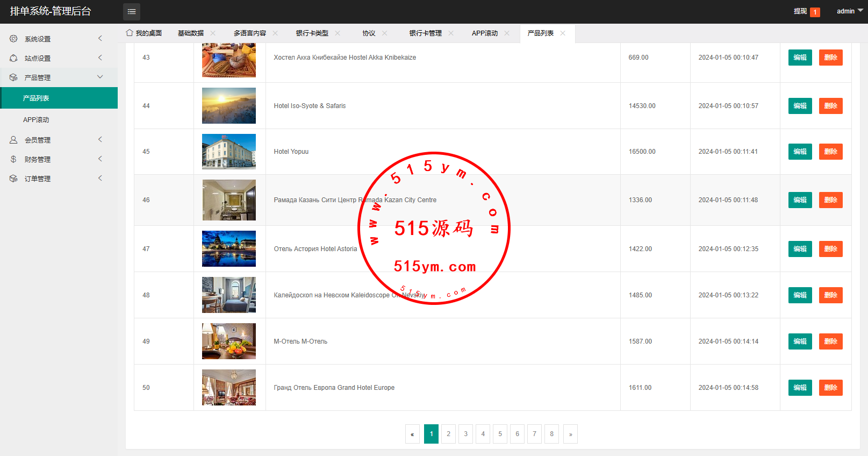The width and height of the screenshot is (868, 456).
Task: Collapse the 产品管理 menu chevron
Action: [x=100, y=77]
